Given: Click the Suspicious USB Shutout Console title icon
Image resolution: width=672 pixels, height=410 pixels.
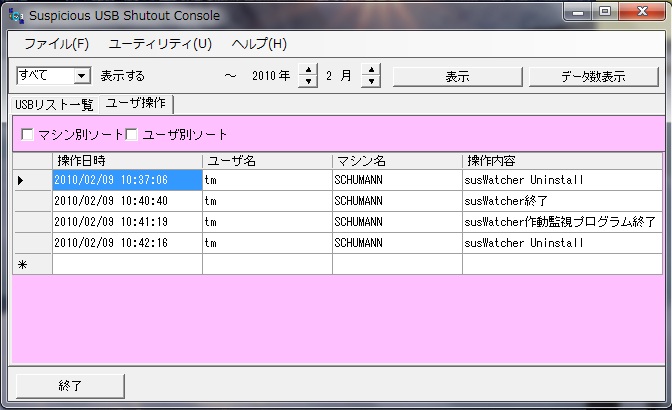Looking at the screenshot, I should point(16,15).
